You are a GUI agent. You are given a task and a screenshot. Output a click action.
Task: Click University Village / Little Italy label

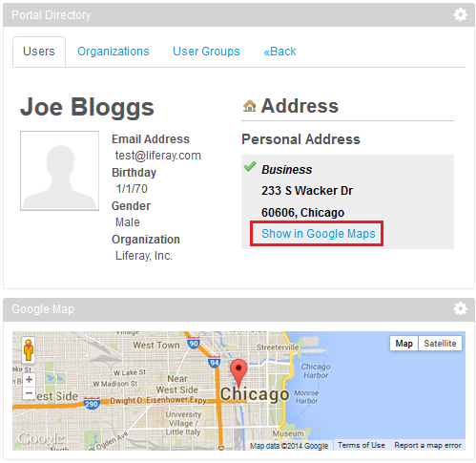[183, 423]
